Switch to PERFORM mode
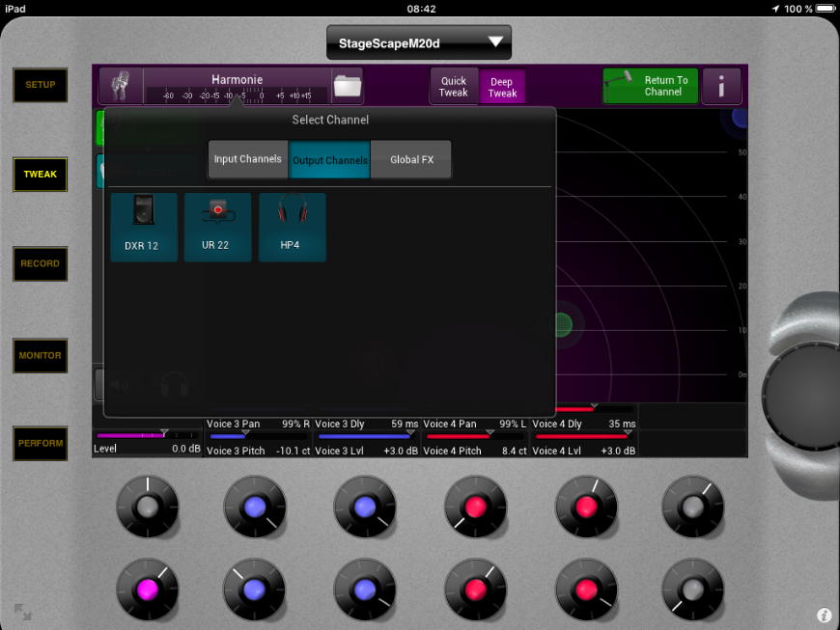The height and width of the screenshot is (630, 840). tap(41, 444)
